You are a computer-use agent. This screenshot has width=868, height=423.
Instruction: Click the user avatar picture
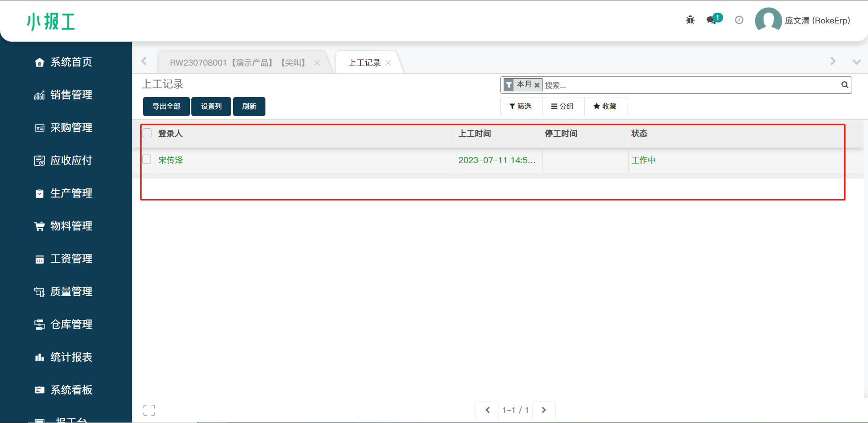coord(768,20)
